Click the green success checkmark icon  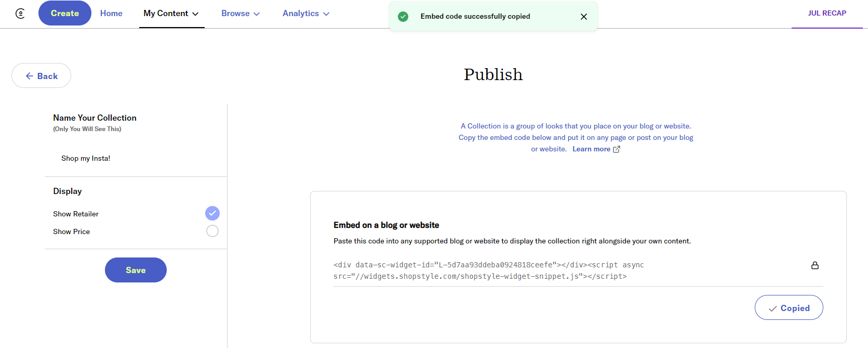(x=403, y=17)
